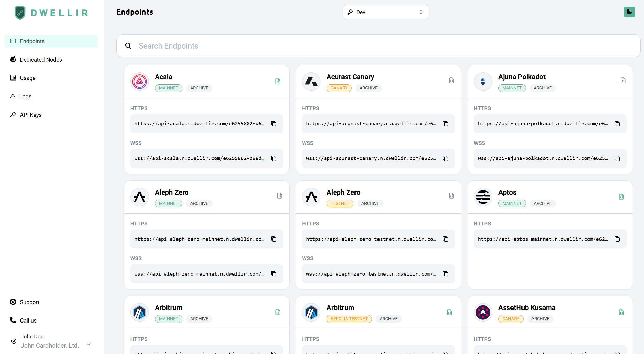This screenshot has width=644, height=354.
Task: Copy the Aptos HTTPS endpoint URL
Action: coord(617,239)
